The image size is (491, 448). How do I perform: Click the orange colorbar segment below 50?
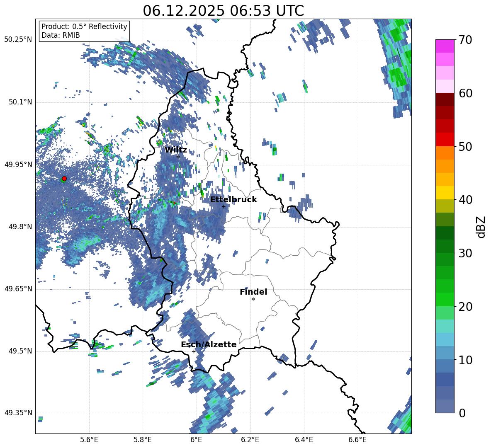coord(445,153)
